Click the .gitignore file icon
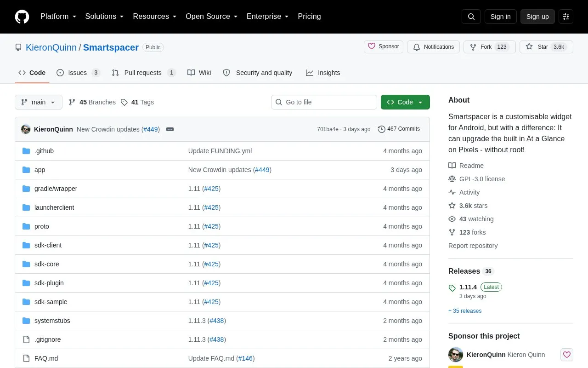 point(26,339)
